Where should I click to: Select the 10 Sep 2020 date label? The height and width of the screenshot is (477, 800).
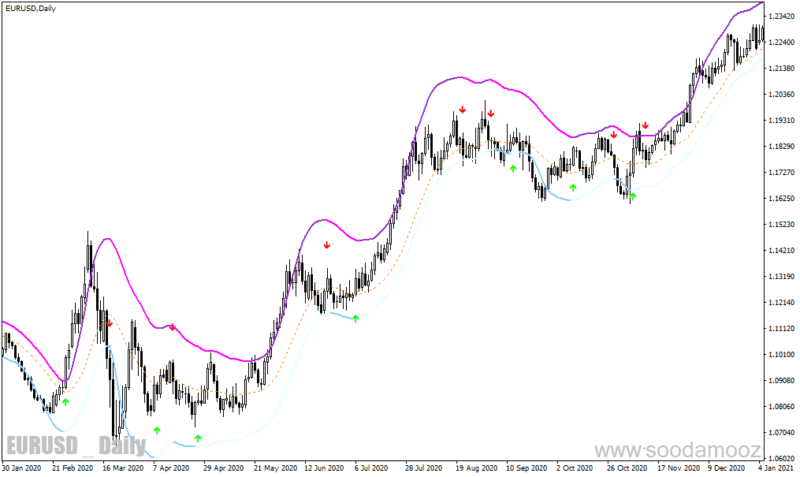point(527,468)
